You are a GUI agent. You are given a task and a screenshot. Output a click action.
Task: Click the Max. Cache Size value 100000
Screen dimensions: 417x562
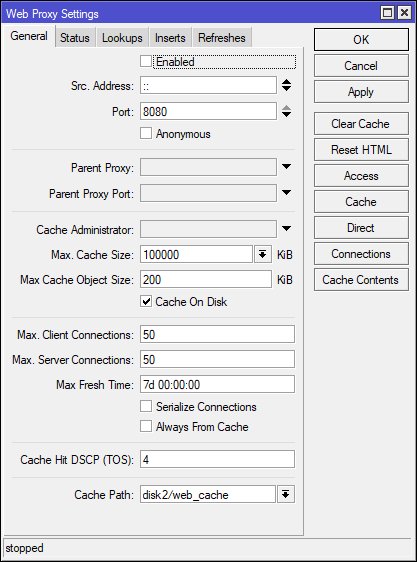pos(196,254)
